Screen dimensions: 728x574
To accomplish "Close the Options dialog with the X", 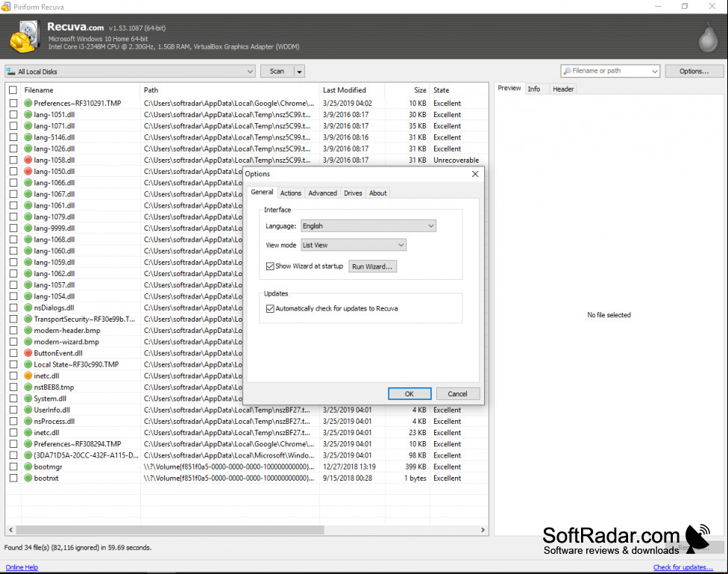I will click(x=475, y=174).
